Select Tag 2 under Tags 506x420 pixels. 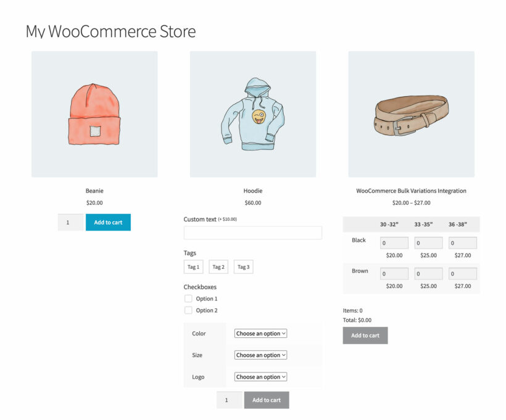(218, 266)
